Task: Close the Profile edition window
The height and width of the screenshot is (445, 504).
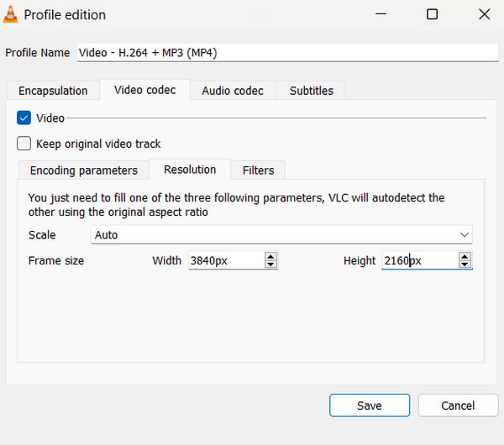Action: tap(484, 14)
